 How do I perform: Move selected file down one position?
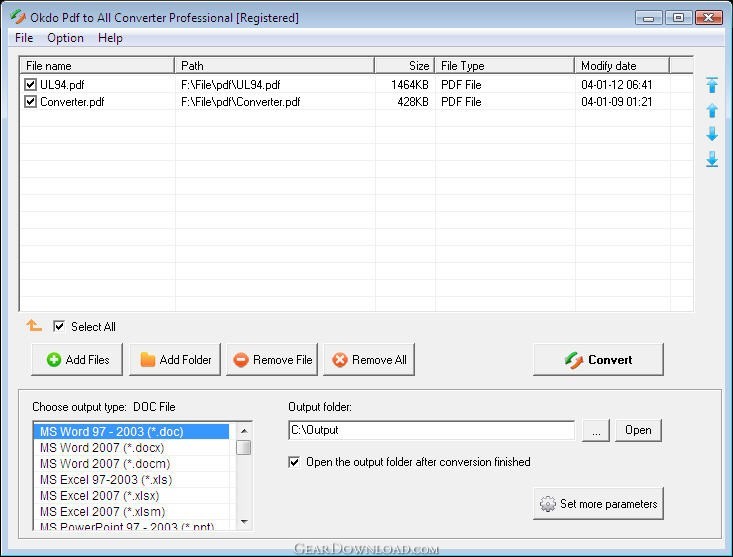tap(711, 134)
